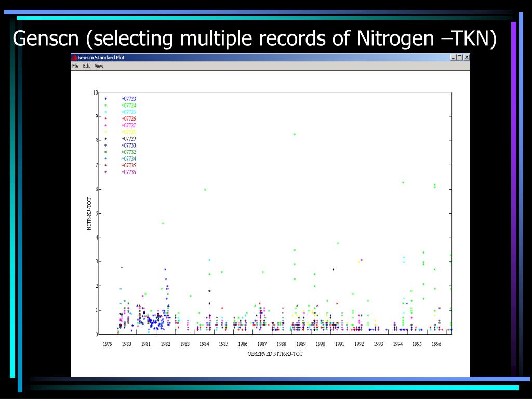Click legend entry *07730
The width and height of the screenshot is (532, 399).
tap(129, 145)
